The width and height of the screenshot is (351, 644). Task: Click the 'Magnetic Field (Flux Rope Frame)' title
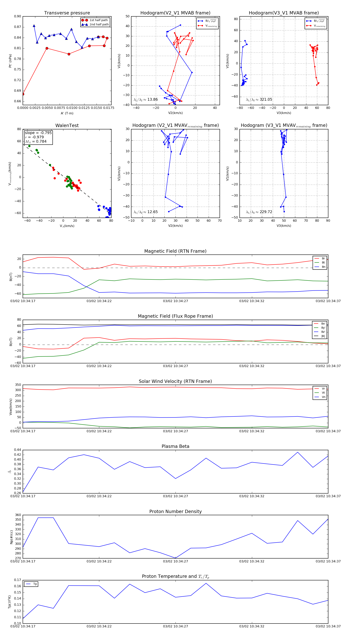pos(175,316)
